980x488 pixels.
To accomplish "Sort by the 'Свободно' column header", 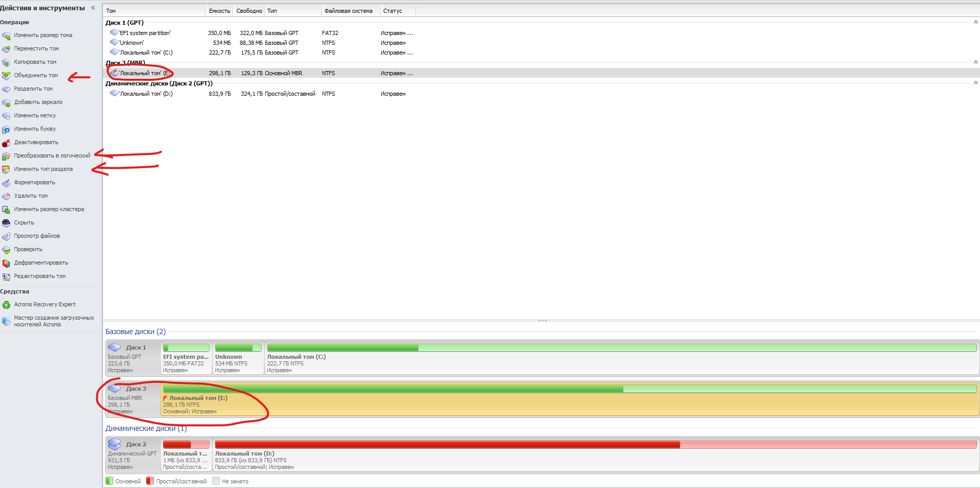I will point(249,11).
